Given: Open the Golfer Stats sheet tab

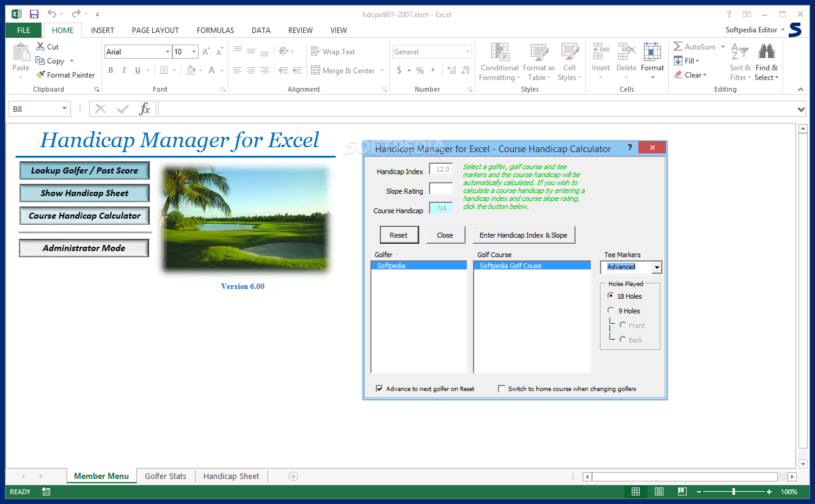Looking at the screenshot, I should [x=166, y=477].
